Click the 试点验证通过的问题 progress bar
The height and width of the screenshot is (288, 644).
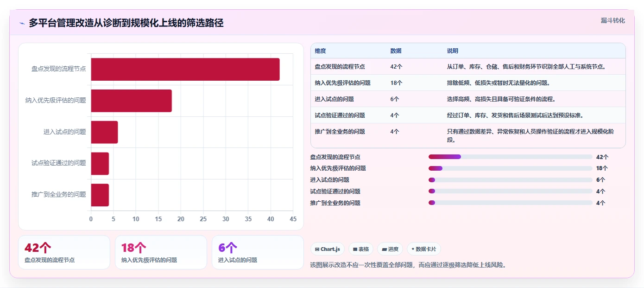(511, 191)
